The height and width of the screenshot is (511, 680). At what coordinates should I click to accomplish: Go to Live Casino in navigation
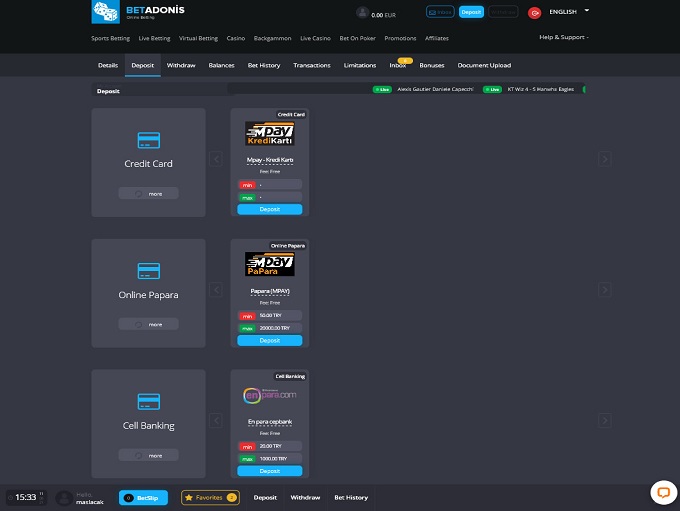point(314,38)
